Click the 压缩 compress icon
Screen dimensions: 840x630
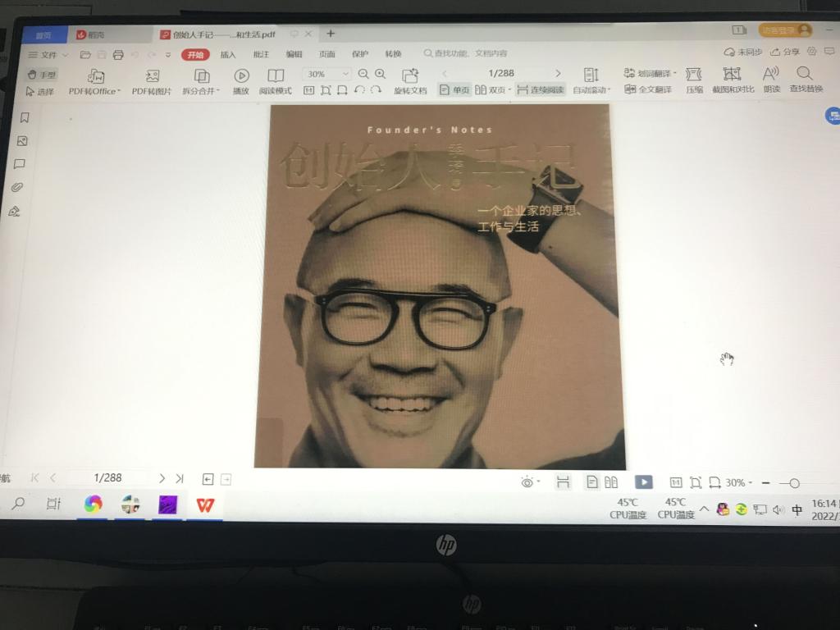694,75
